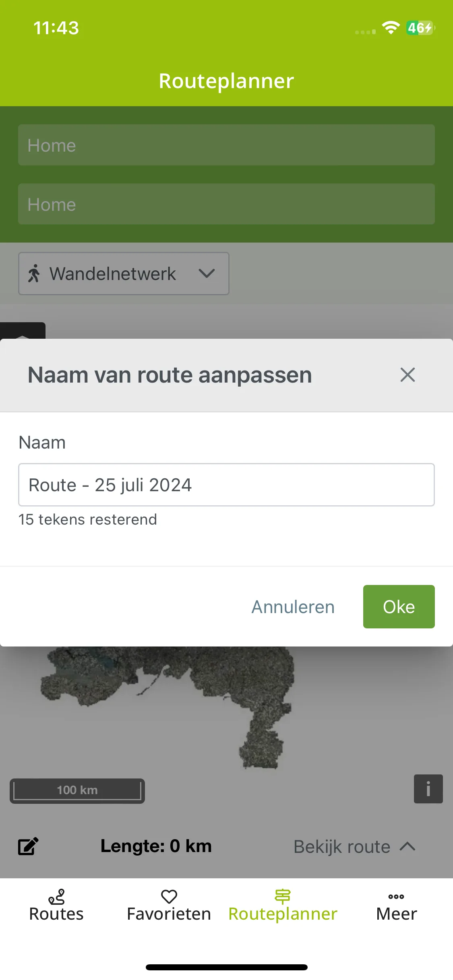Open the Meer menu tab
Screen dimensions: 453x980
point(396,906)
